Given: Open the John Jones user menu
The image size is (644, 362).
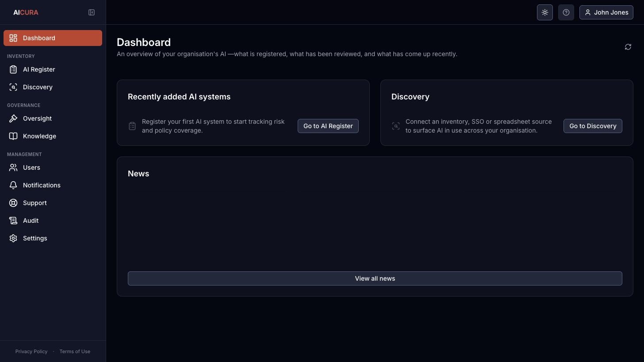Looking at the screenshot, I should click(606, 12).
